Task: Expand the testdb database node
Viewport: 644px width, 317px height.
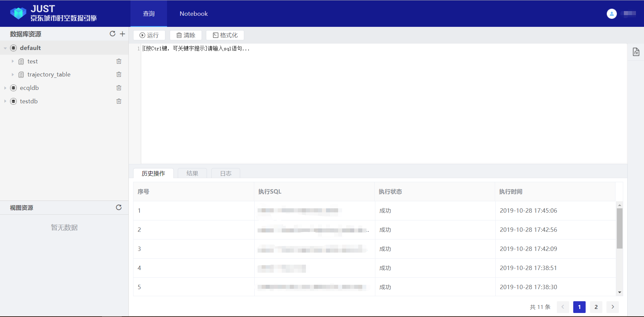Action: click(x=5, y=101)
